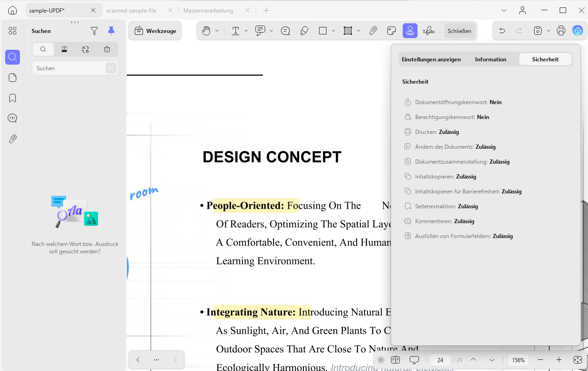Select the eraser tool
The height and width of the screenshot is (371, 588).
[x=305, y=31]
